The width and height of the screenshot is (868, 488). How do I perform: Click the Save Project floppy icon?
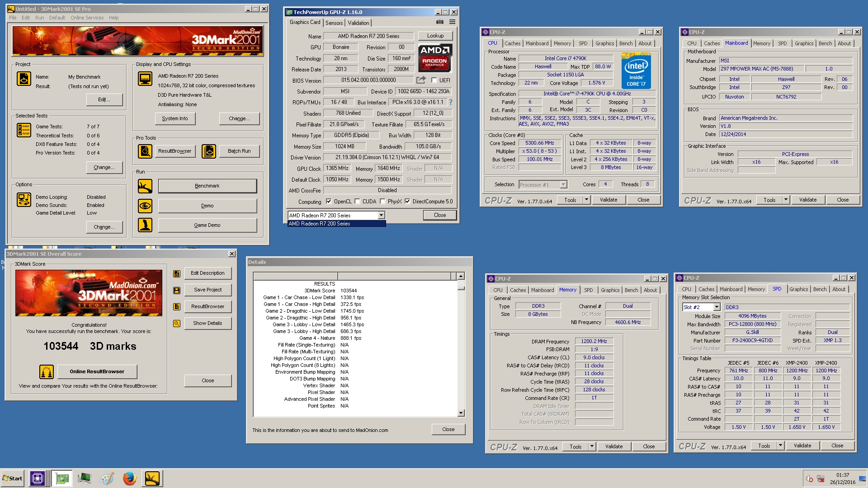pos(177,290)
